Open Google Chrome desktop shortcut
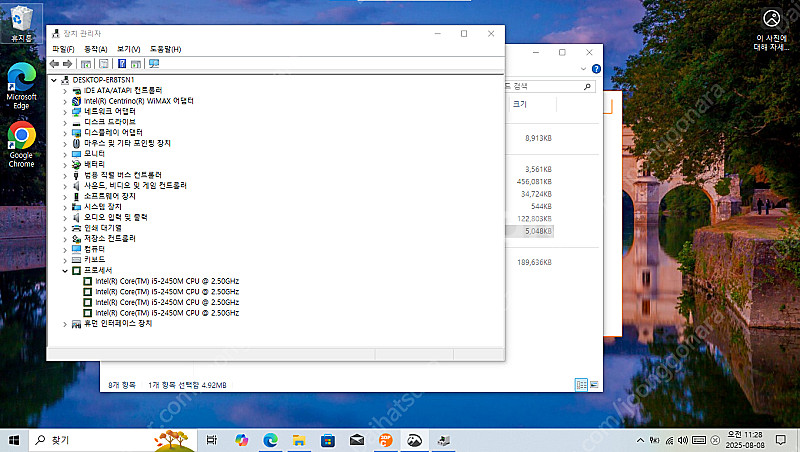The height and width of the screenshot is (452, 800). point(21,140)
